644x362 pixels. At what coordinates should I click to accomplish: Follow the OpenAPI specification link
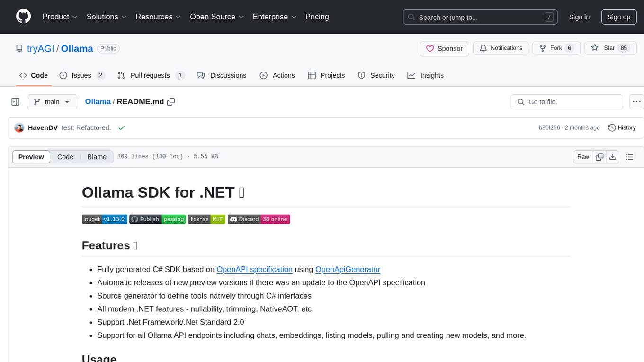click(x=254, y=269)
